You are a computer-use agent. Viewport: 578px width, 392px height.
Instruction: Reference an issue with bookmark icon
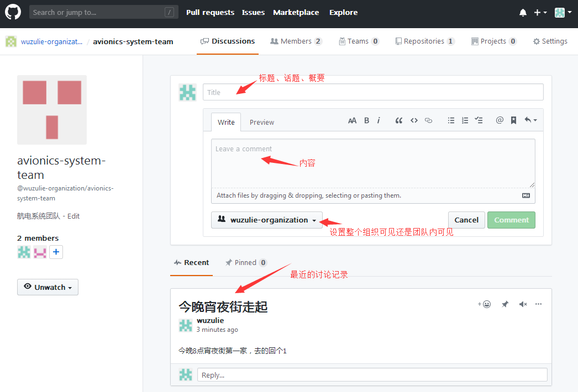(x=513, y=120)
